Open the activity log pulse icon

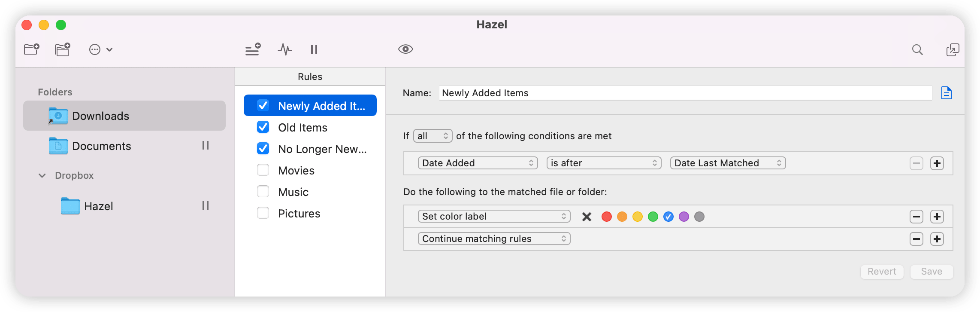point(284,49)
